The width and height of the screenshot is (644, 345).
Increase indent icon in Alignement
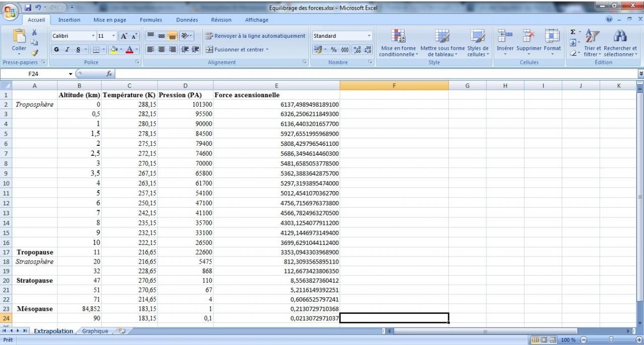pos(195,50)
